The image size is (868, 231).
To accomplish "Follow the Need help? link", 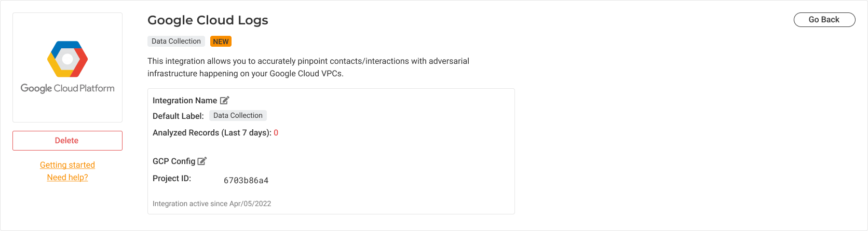I will (x=67, y=178).
